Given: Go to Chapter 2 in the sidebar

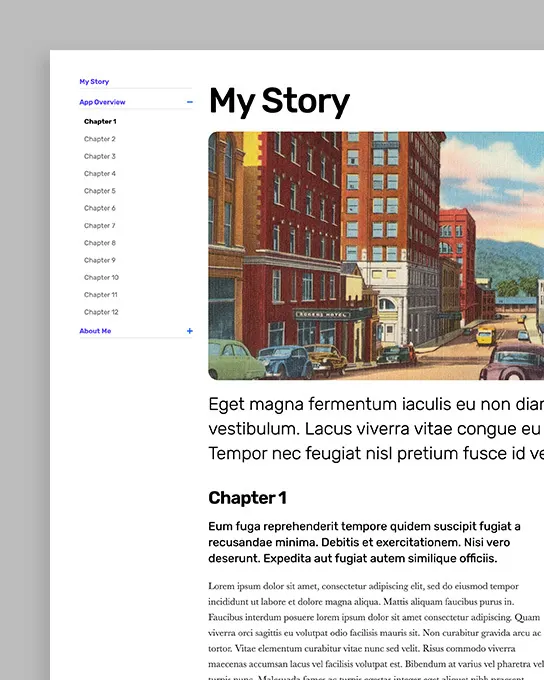Looking at the screenshot, I should click(x=100, y=139).
